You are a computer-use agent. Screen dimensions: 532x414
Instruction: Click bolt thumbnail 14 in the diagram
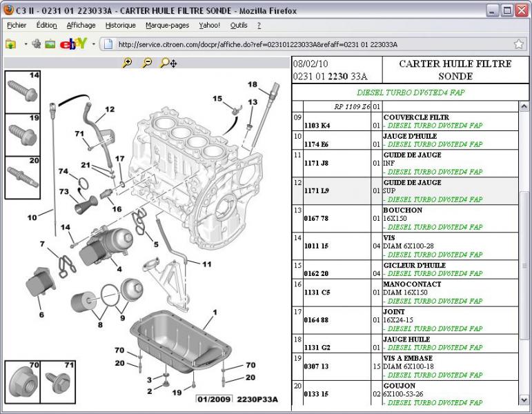[x=22, y=92]
